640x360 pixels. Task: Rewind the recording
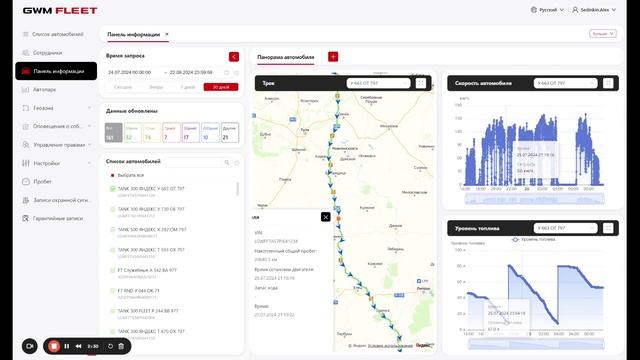tap(78, 346)
